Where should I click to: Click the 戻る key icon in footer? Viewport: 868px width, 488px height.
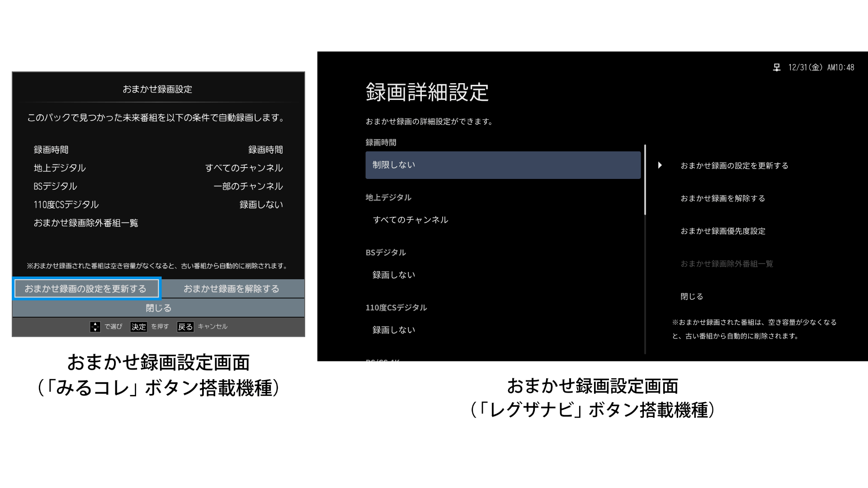click(x=185, y=327)
